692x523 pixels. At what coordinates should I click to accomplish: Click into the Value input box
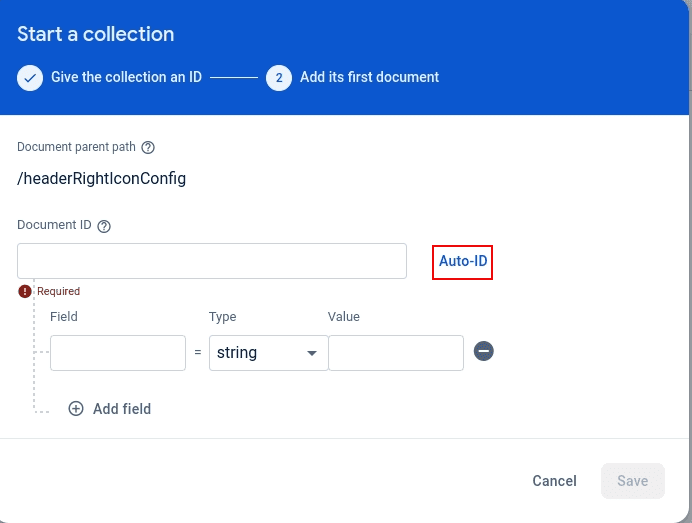pyautogui.click(x=396, y=353)
